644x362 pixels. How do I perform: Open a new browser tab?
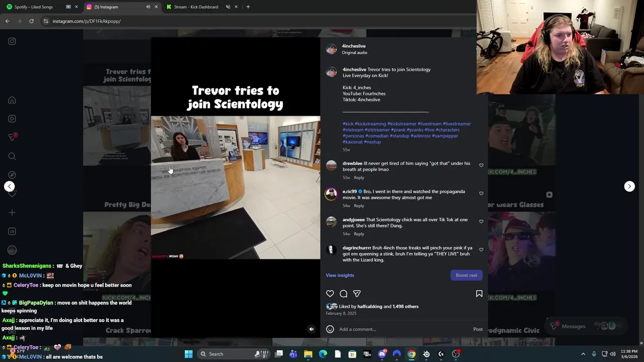pyautogui.click(x=248, y=7)
